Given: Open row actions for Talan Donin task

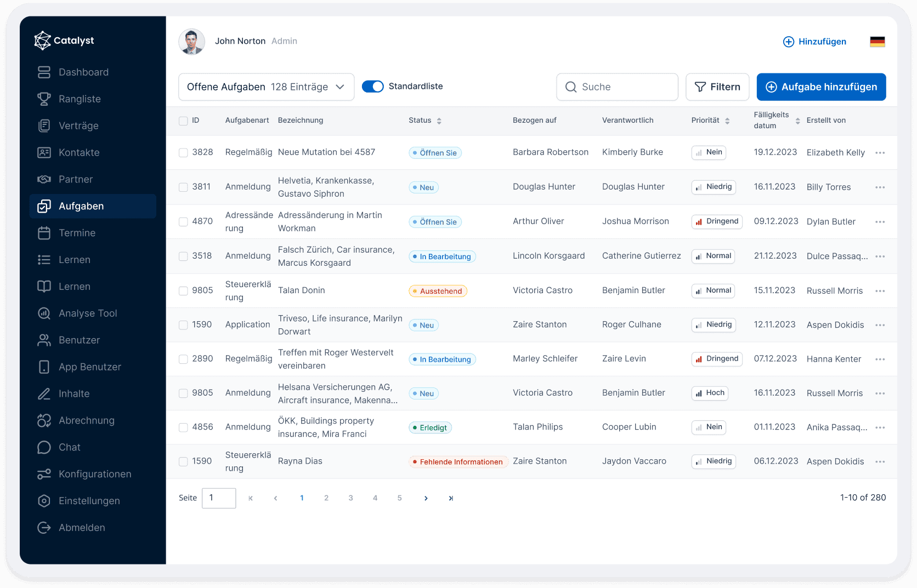Looking at the screenshot, I should (x=880, y=291).
